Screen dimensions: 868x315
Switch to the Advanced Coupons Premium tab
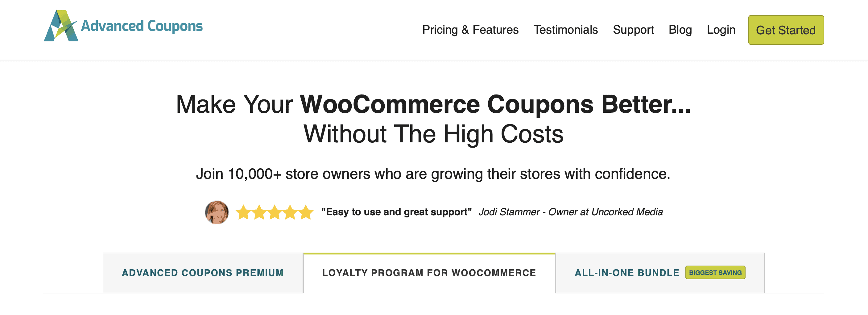(203, 272)
